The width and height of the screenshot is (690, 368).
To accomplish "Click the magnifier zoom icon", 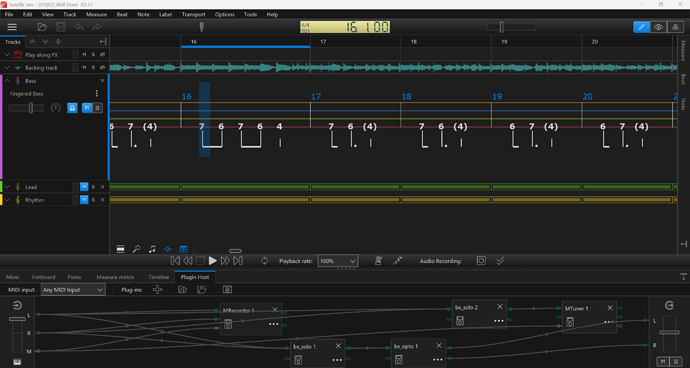I will click(x=136, y=249).
